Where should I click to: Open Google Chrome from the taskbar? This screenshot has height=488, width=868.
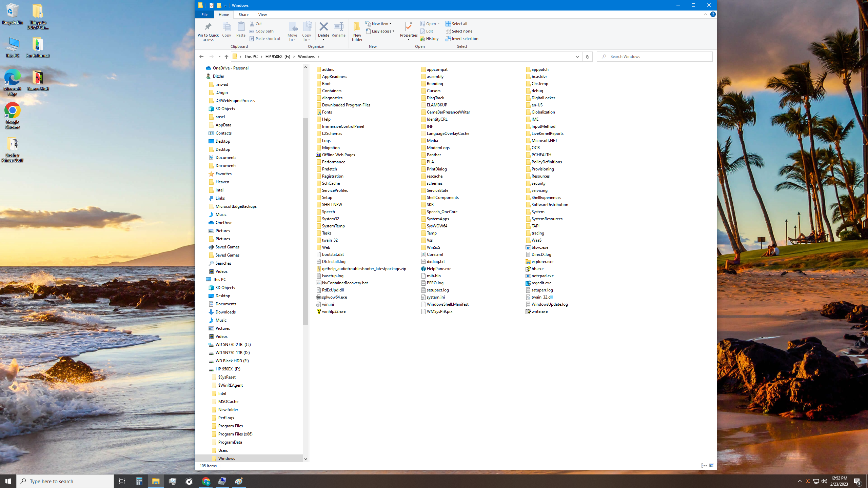206,481
